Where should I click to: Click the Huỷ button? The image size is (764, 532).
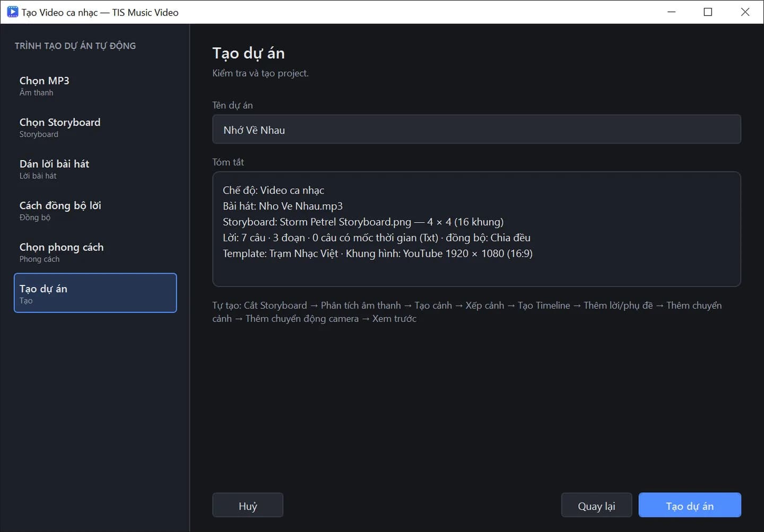click(248, 505)
